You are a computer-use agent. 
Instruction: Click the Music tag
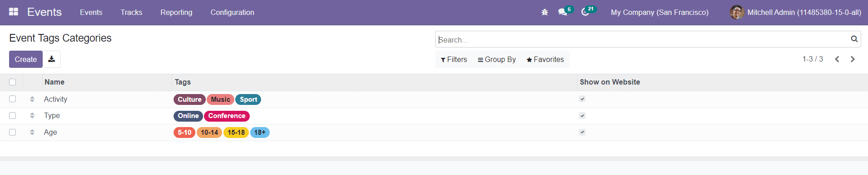pos(221,99)
